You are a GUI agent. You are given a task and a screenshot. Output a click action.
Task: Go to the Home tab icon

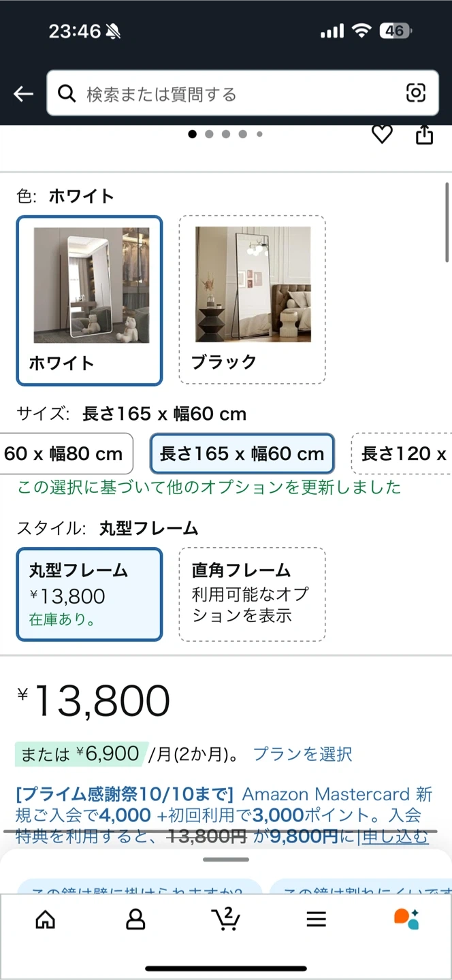(x=45, y=919)
